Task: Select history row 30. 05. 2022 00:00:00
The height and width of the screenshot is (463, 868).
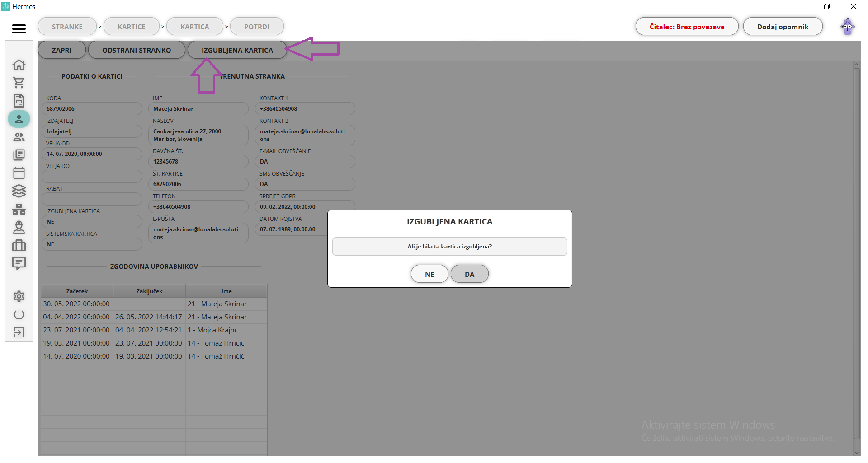Action: pos(154,304)
